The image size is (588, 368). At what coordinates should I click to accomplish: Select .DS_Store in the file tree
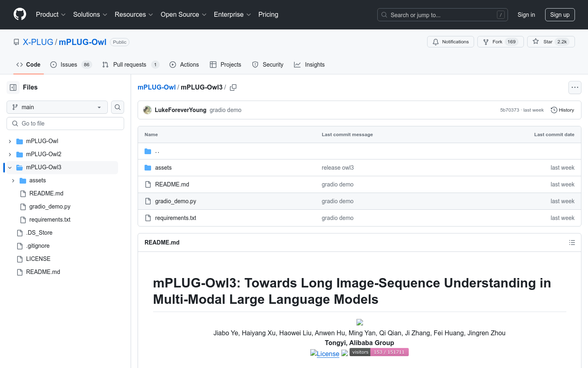click(x=39, y=233)
